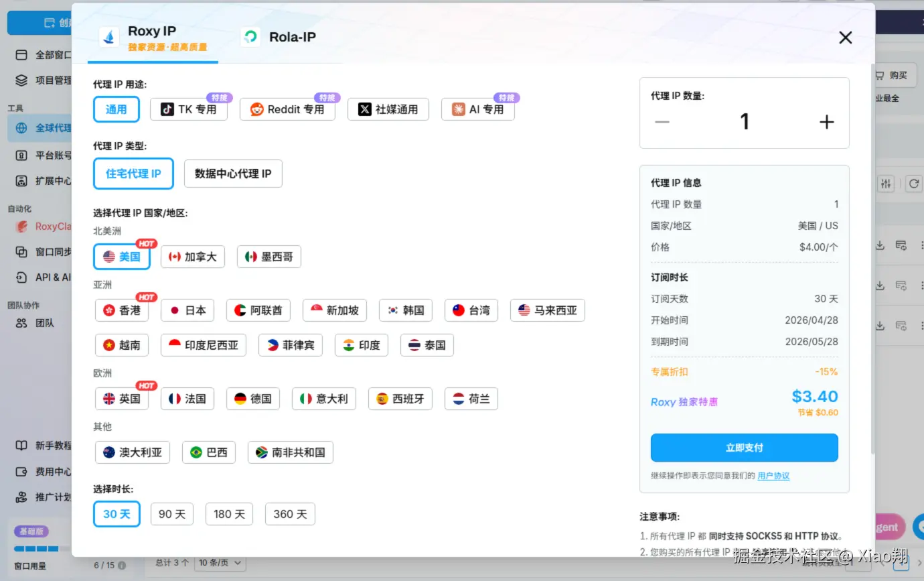Open the 用户协议 link
This screenshot has height=581, width=924.
(773, 476)
